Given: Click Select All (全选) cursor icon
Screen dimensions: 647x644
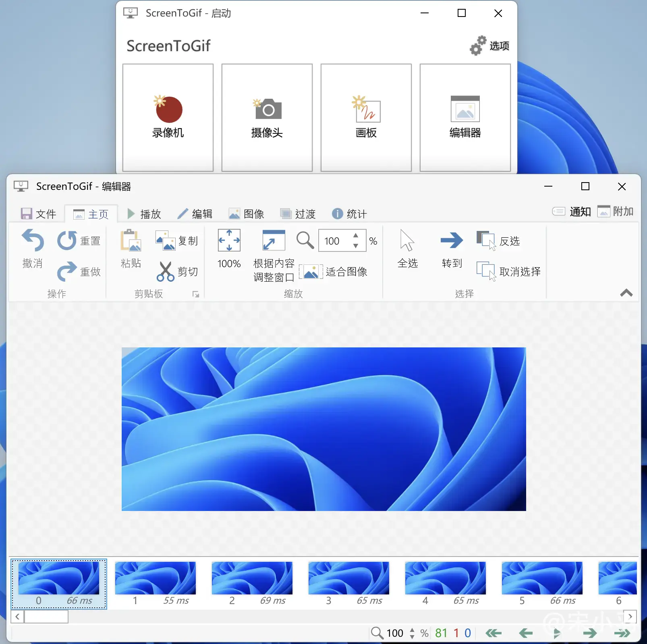Looking at the screenshot, I should tap(407, 241).
